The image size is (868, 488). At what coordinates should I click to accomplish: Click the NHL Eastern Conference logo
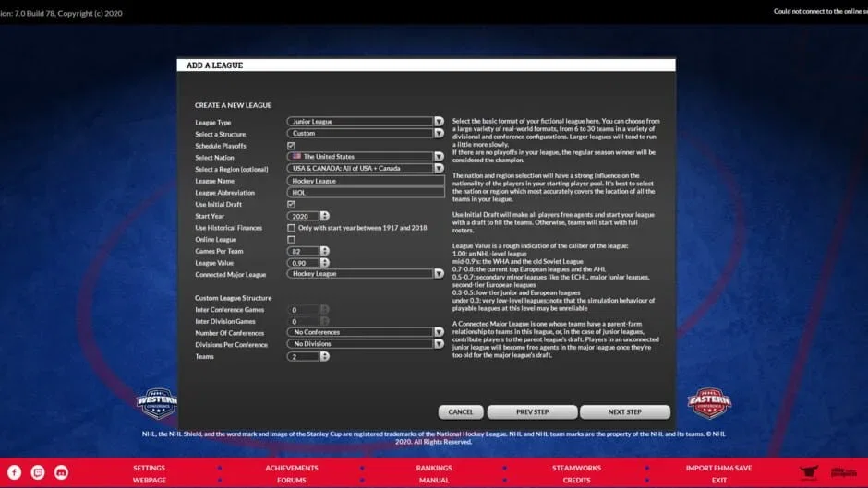pos(709,403)
